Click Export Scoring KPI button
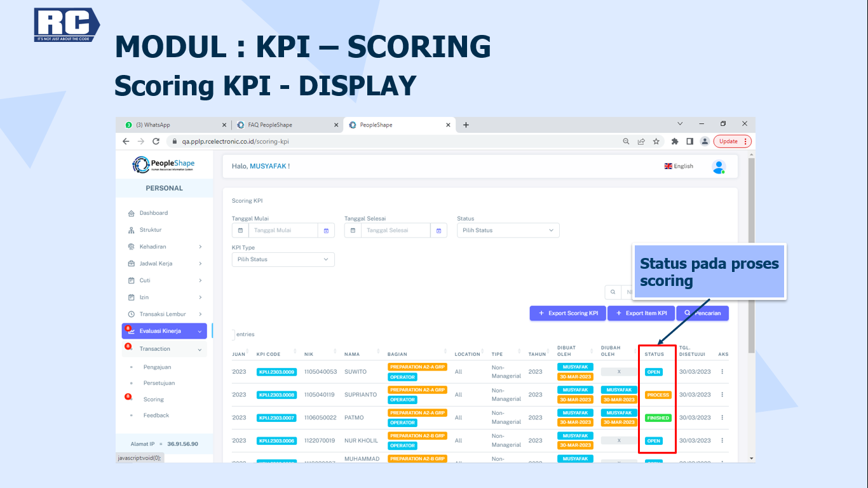Image resolution: width=868 pixels, height=488 pixels. click(x=567, y=313)
